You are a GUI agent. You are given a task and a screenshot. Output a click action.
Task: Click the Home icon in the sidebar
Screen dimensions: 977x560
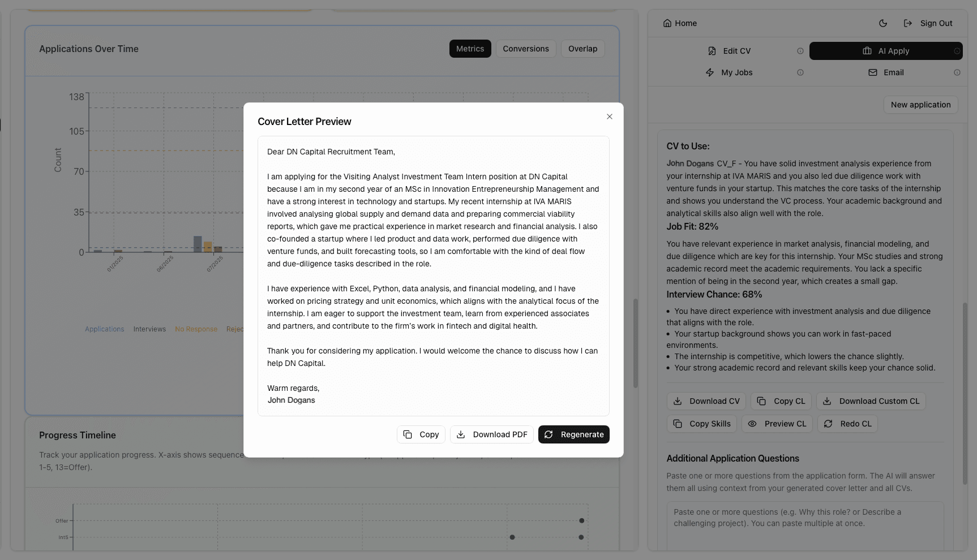(x=667, y=23)
